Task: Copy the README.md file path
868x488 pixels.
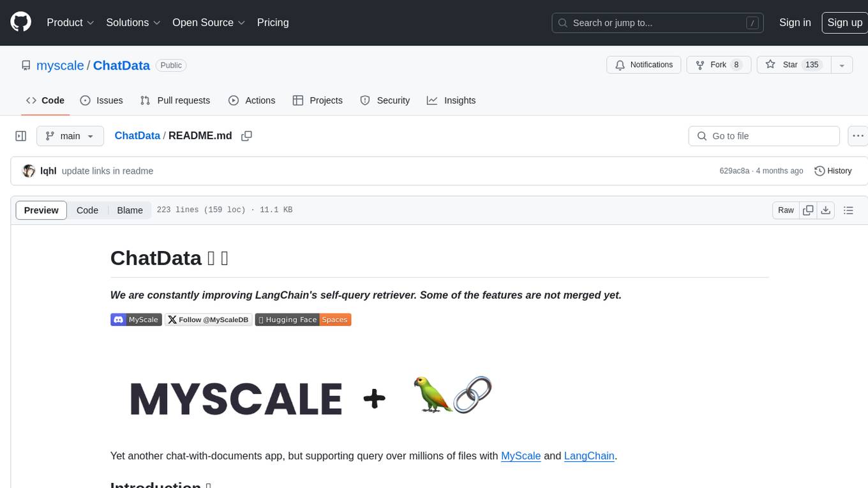Action: coord(247,136)
